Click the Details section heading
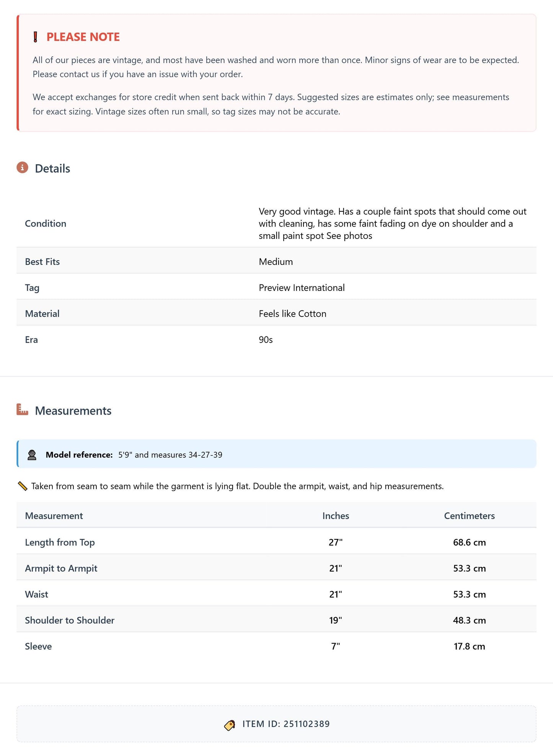This screenshot has height=756, width=553. click(52, 168)
